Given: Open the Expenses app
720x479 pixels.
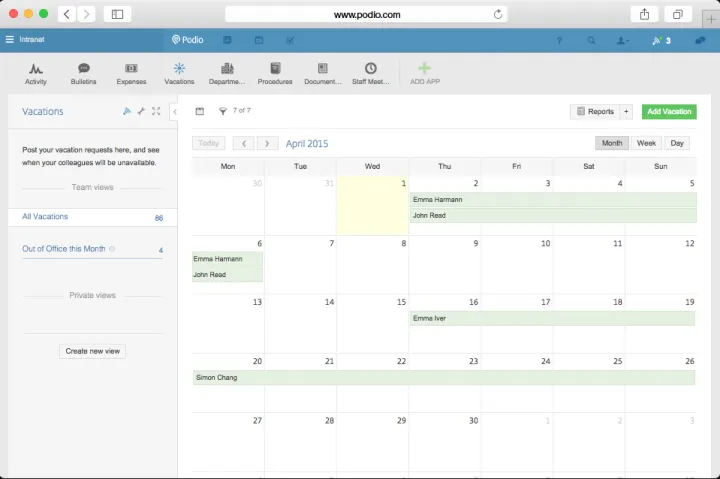Looking at the screenshot, I should pyautogui.click(x=131, y=69).
